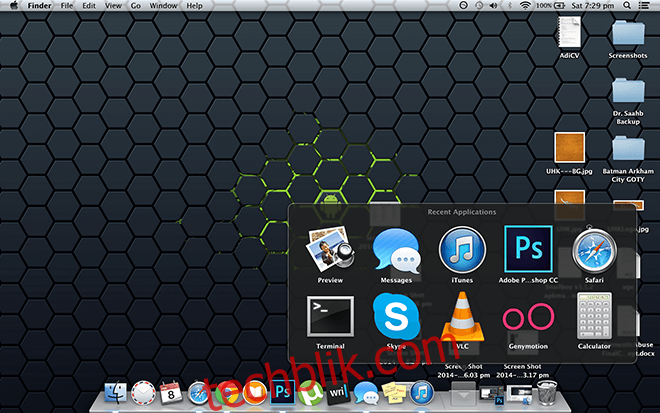Open Messages speech-bubble icon in the Dock

(x=366, y=393)
